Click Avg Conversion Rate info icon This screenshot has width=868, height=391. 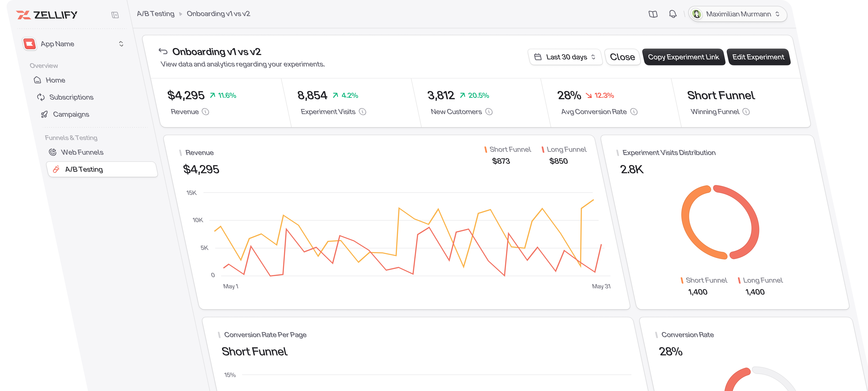(x=634, y=112)
